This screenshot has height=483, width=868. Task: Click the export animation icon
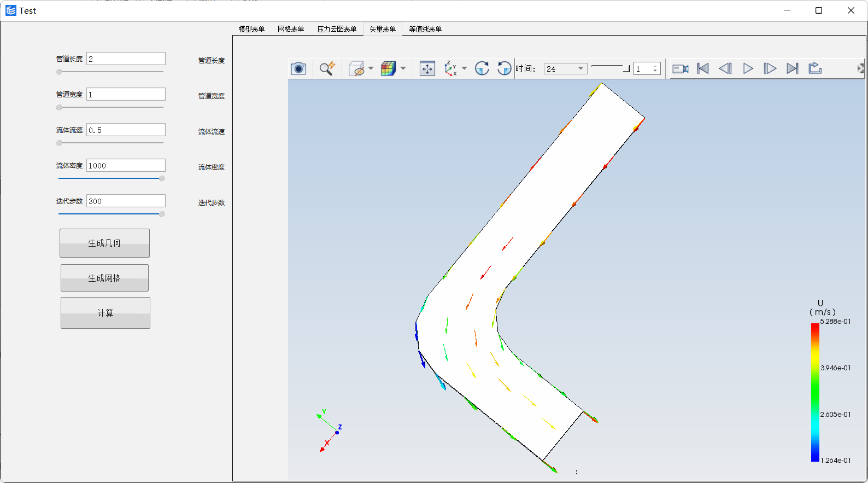tap(815, 68)
